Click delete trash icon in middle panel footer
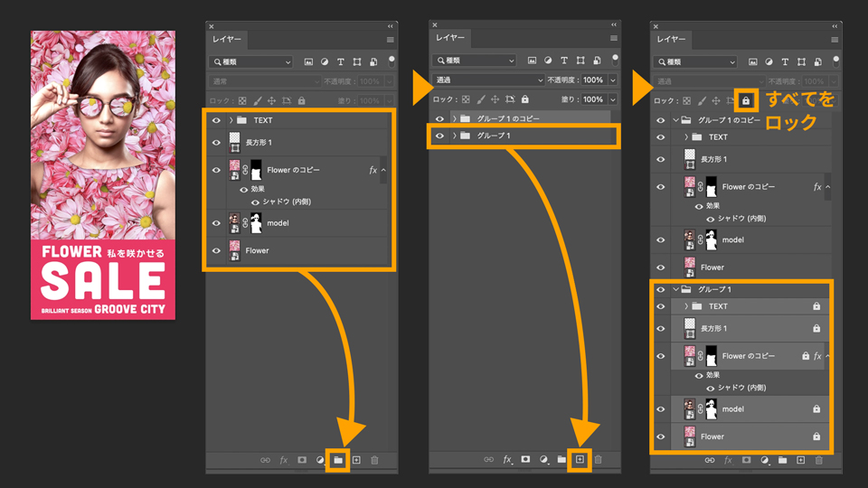 (598, 459)
